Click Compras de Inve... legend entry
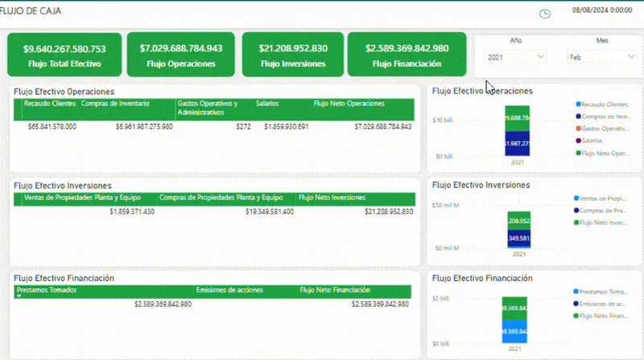644x360 pixels. pos(603,117)
